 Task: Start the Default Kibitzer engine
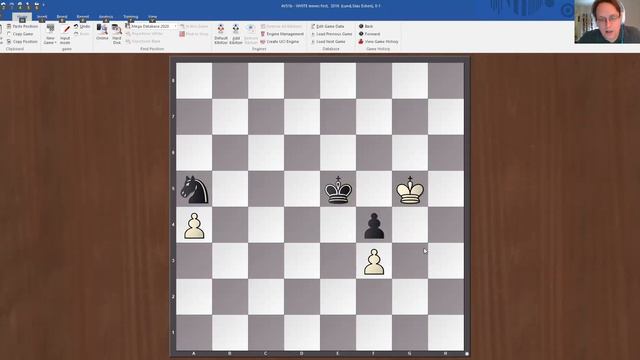click(x=221, y=34)
